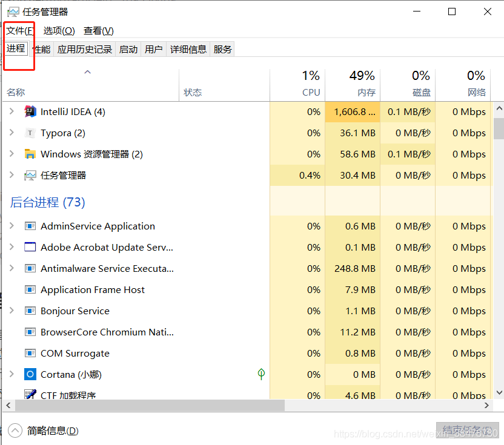Image resolution: width=504 pixels, height=445 pixels.
Task: Open the 查看(V) menu
Action: pyautogui.click(x=99, y=31)
